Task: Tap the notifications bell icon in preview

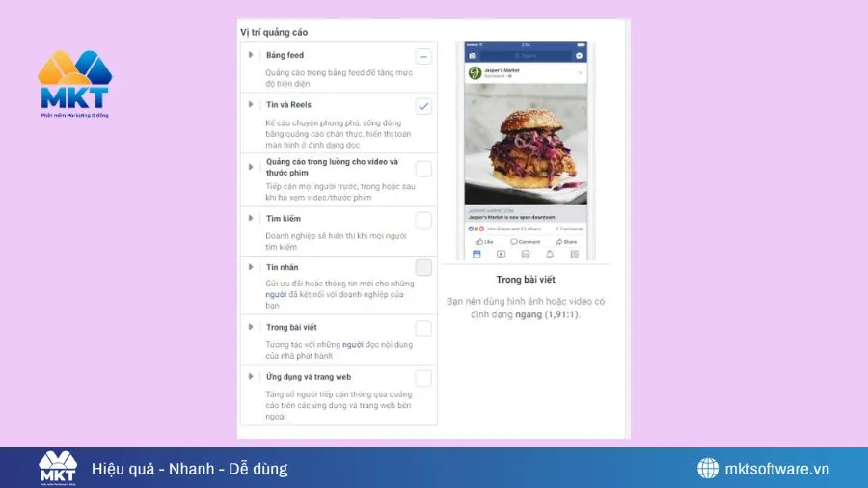Action: point(550,255)
